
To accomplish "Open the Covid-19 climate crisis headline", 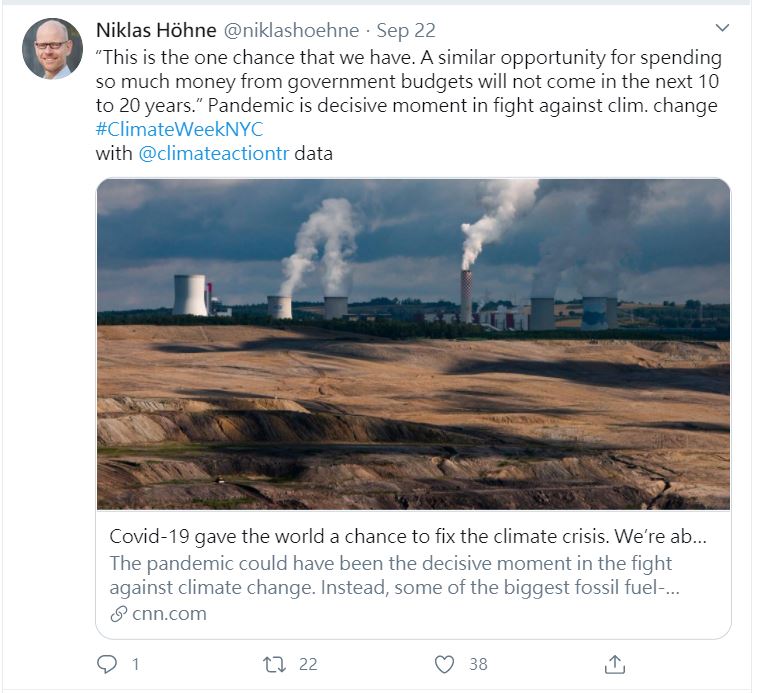I will point(408,536).
